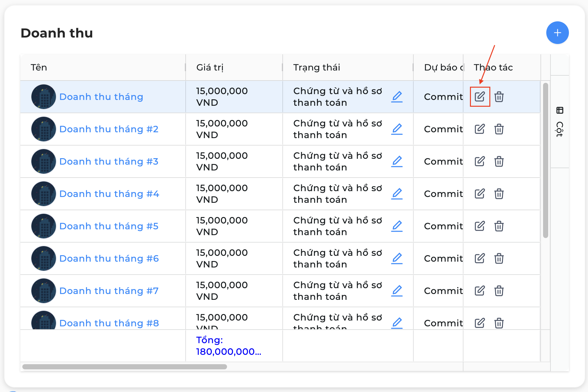Viewport: 588px width, 392px height.
Task: Open the Doanh thu tháng #3 link
Action: point(109,161)
